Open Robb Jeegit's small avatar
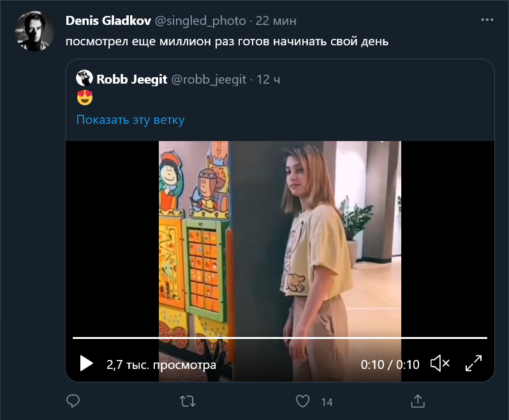Screen dimensions: 509x420 click(x=84, y=79)
